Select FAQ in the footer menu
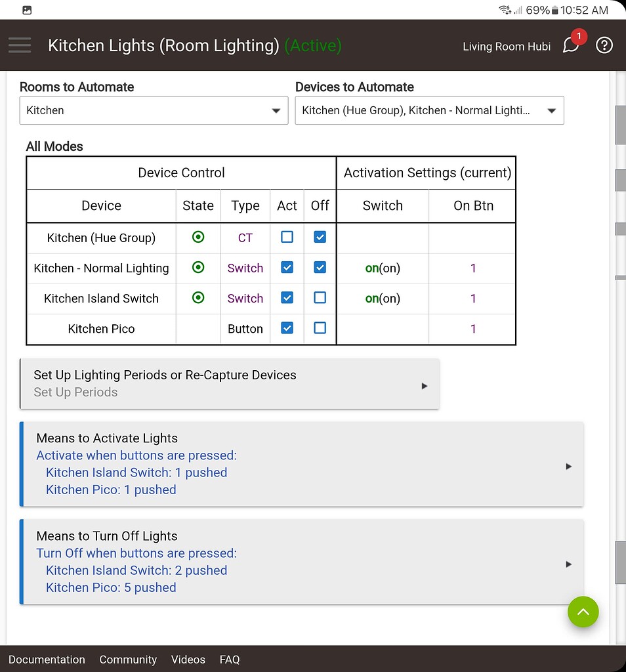The image size is (626, 672). pyautogui.click(x=229, y=660)
